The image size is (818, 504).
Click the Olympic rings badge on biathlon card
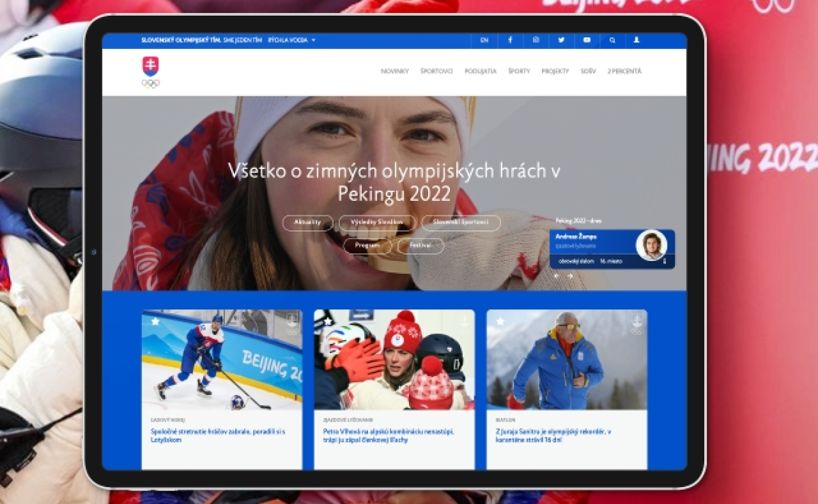[x=637, y=328]
